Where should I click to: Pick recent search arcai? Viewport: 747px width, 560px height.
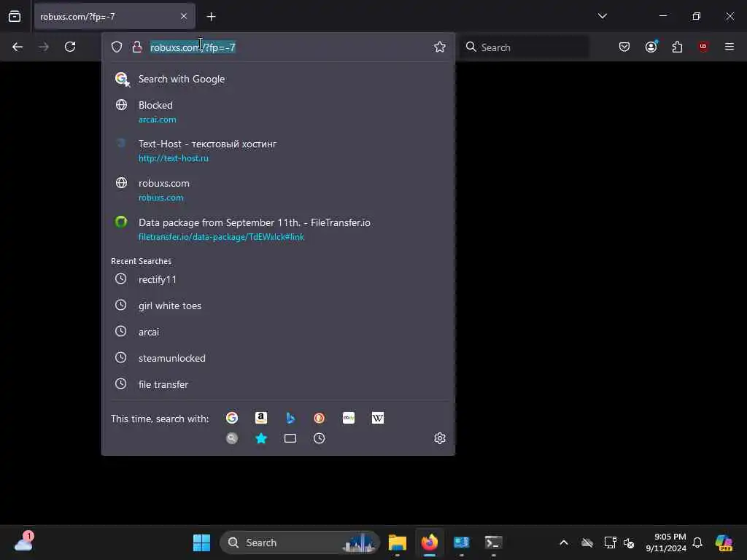(x=278, y=332)
